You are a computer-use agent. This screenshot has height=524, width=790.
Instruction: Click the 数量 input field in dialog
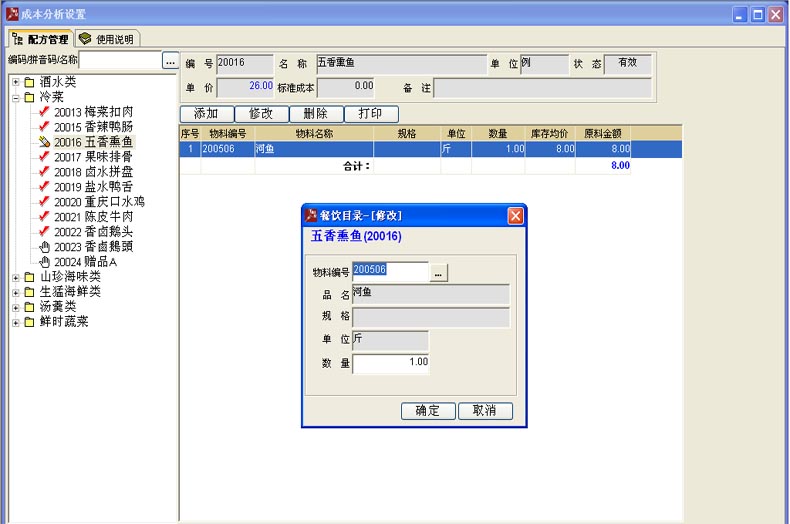point(391,363)
